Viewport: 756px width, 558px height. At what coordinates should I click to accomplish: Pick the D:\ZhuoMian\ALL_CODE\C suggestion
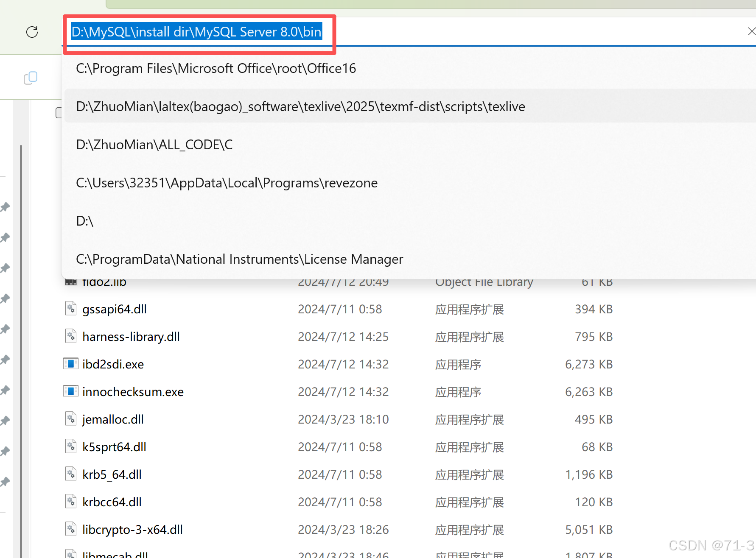(410, 145)
